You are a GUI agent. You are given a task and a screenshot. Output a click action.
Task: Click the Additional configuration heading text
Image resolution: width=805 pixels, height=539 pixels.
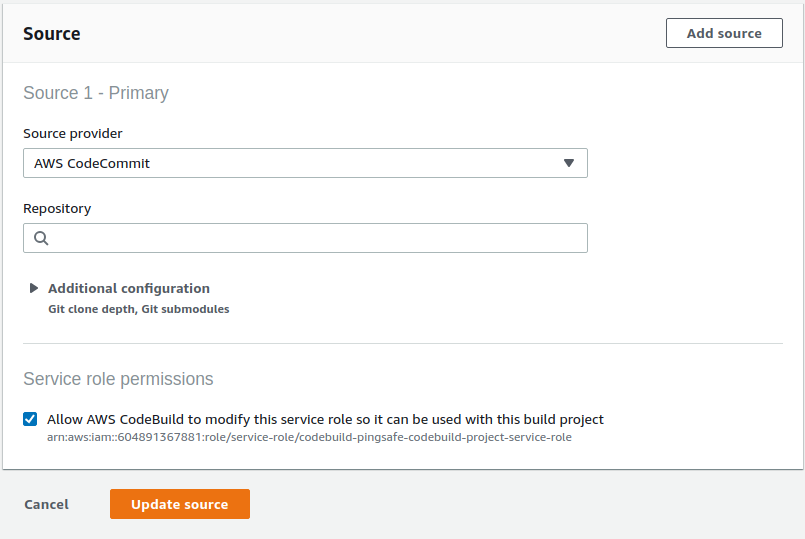[129, 288]
